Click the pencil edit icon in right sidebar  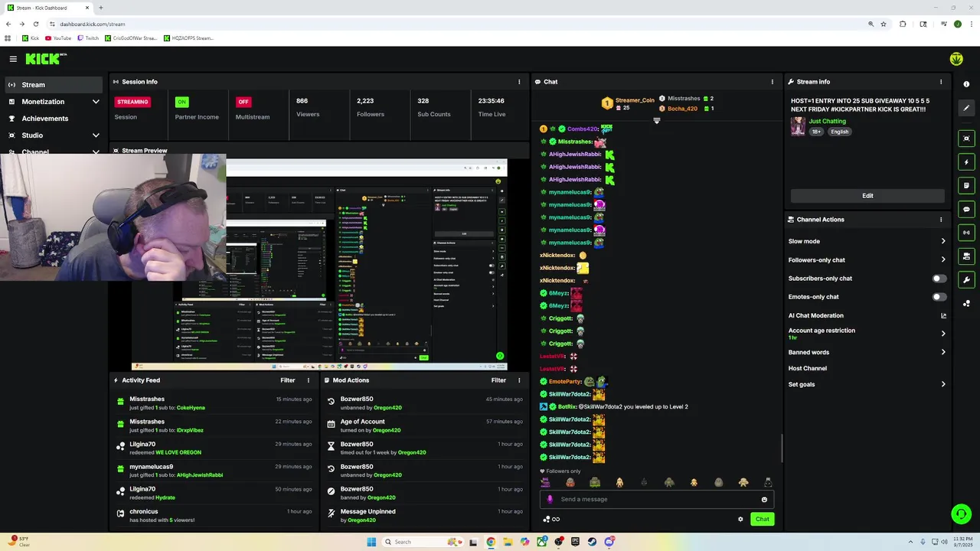(966, 108)
